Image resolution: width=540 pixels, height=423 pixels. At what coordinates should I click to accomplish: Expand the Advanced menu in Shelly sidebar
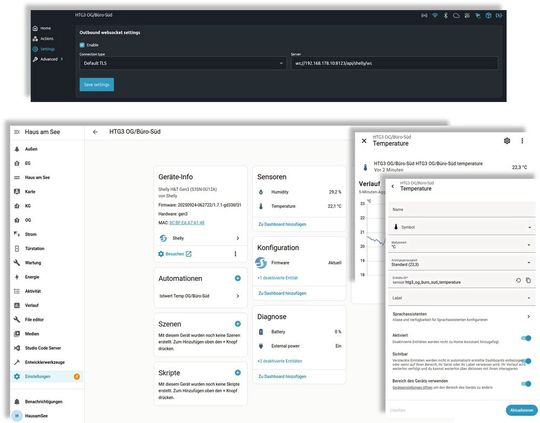click(x=48, y=59)
